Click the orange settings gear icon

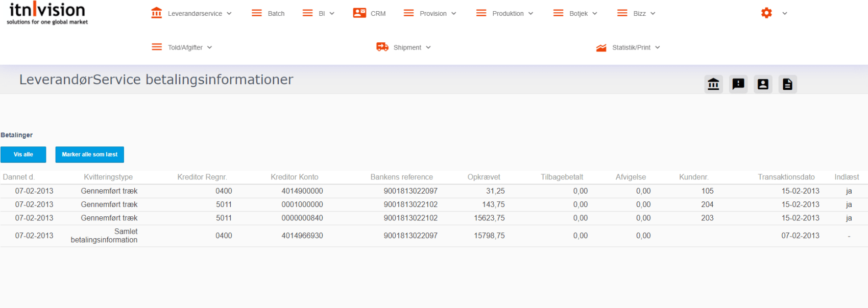tap(766, 13)
